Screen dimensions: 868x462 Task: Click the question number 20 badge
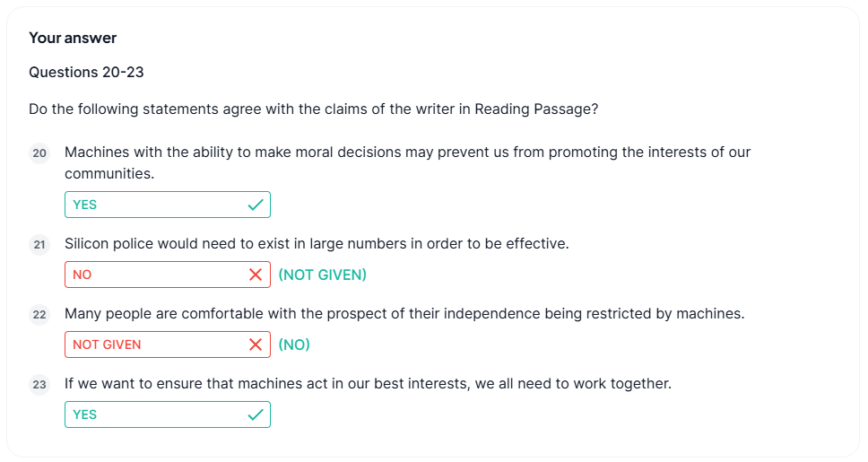pos(39,153)
